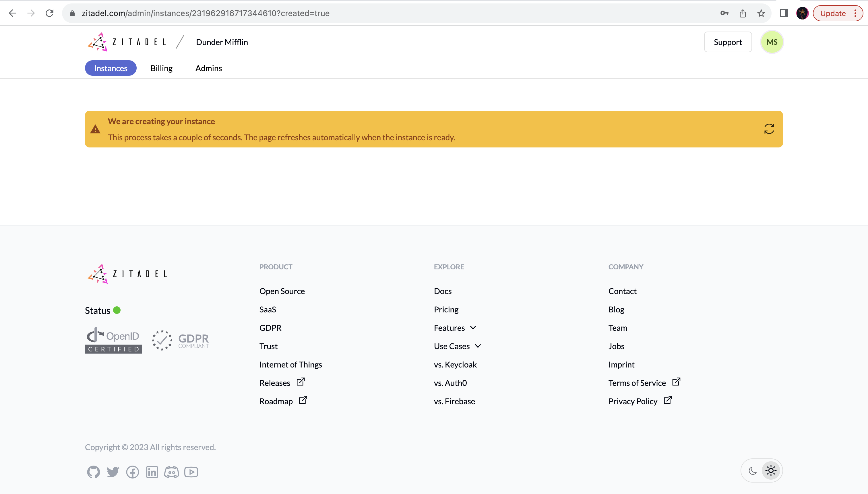Image resolution: width=868 pixels, height=494 pixels.
Task: Open the GitHub icon link in the footer
Action: point(93,472)
